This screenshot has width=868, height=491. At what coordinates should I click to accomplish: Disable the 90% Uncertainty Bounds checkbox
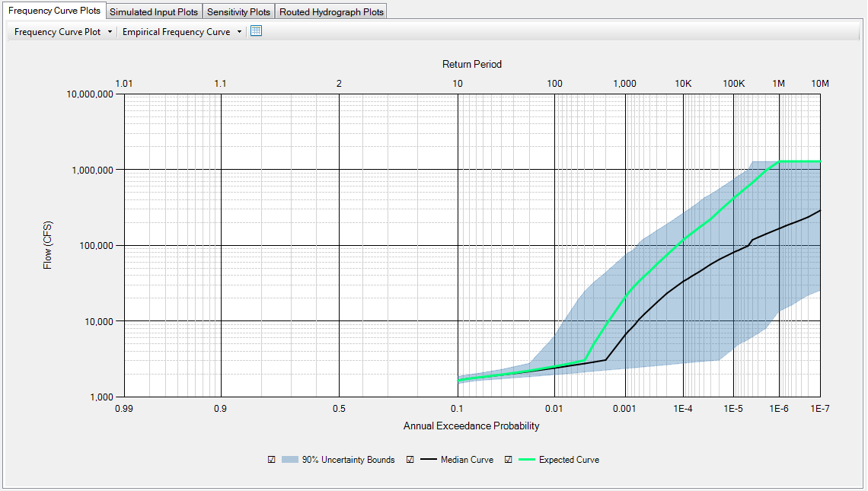(x=271, y=459)
